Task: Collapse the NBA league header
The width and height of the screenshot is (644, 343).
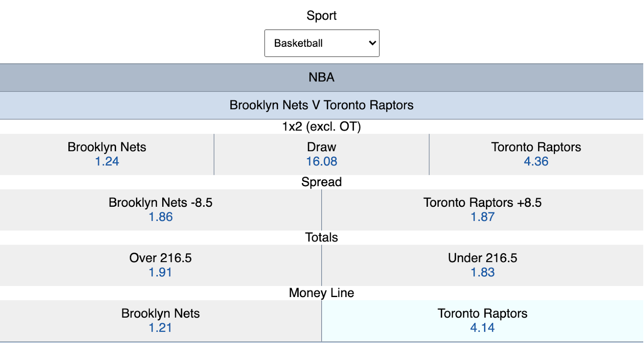Action: point(322,77)
